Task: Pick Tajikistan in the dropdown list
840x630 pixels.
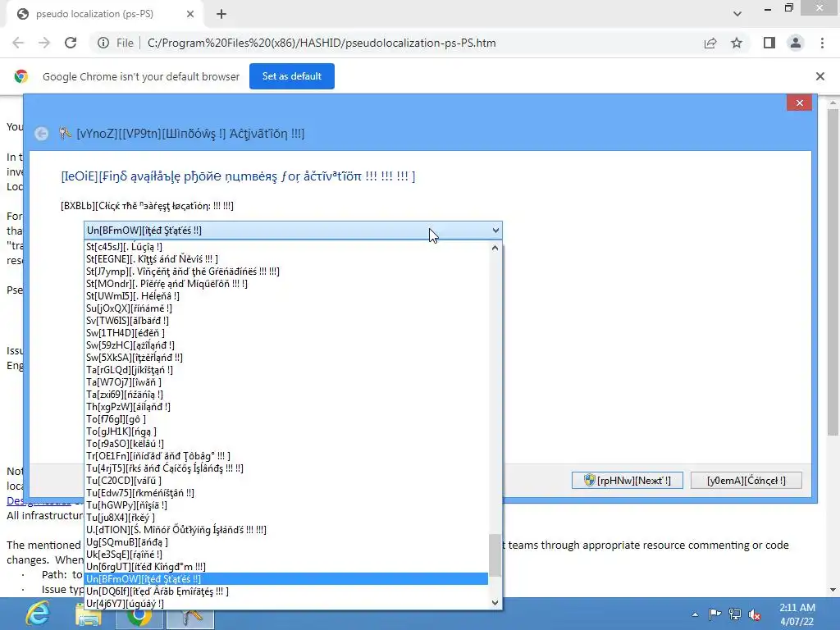Action: [286, 370]
